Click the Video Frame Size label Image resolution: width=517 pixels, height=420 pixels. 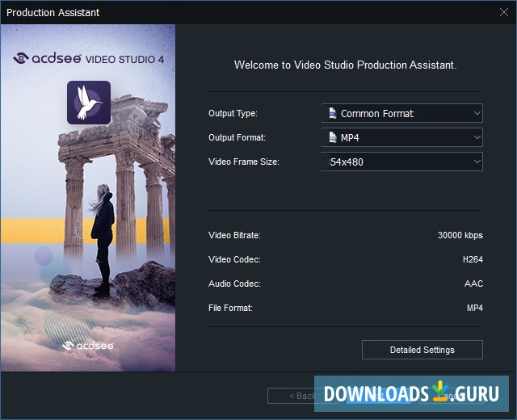[x=244, y=162]
